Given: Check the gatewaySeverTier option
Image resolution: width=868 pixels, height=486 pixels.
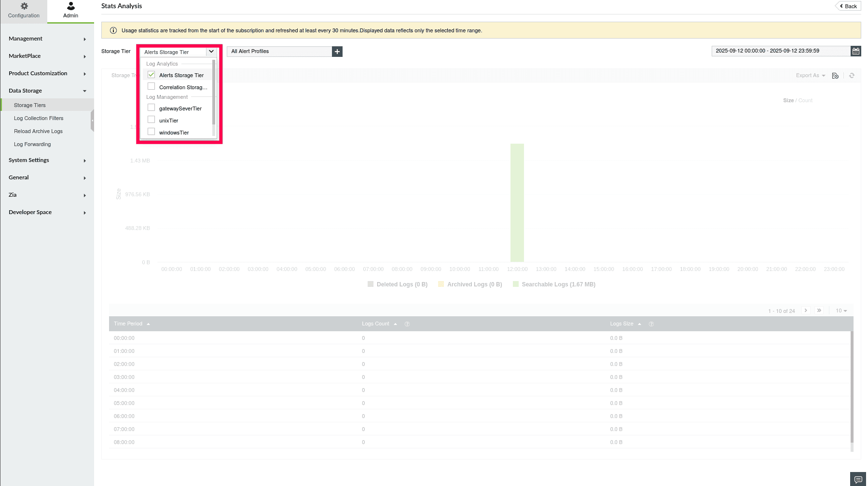Looking at the screenshot, I should (152, 108).
